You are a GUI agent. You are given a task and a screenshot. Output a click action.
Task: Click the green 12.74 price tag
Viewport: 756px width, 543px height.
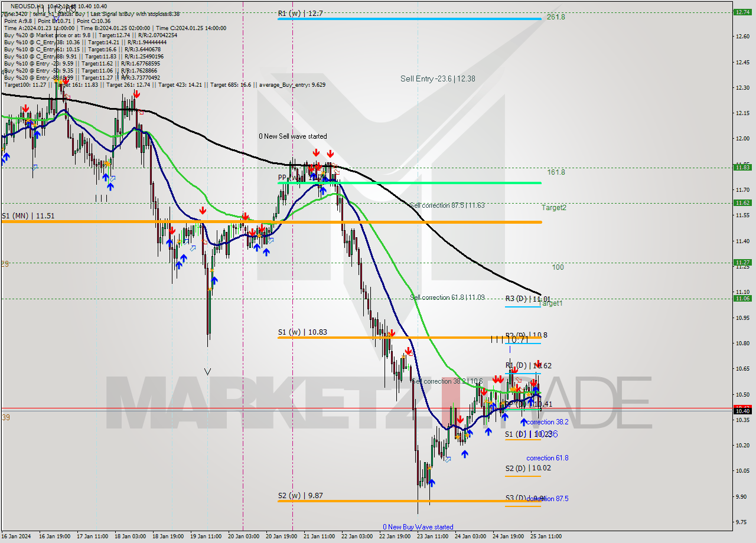point(742,12)
